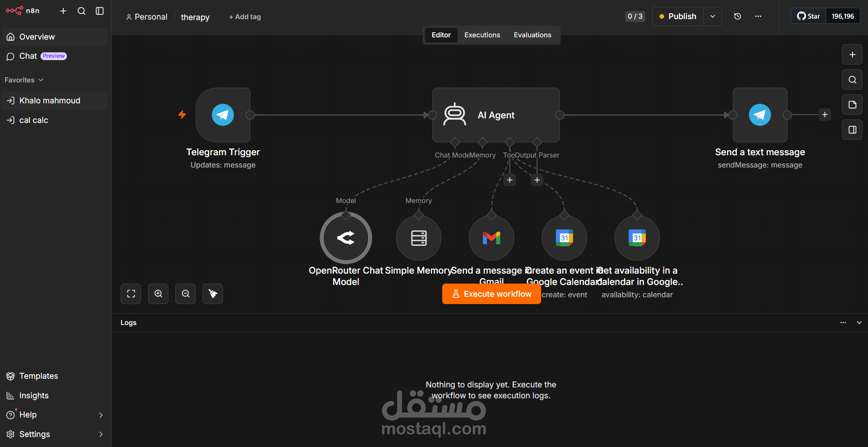Select OpenRouter Chat Model node
Screen dimensions: 868x447
(x=346, y=238)
